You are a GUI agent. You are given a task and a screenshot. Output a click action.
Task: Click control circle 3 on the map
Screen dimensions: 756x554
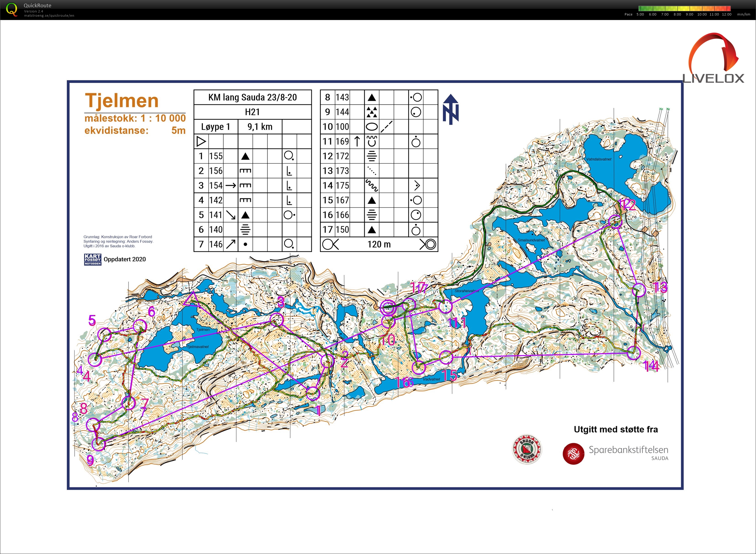[x=277, y=320]
